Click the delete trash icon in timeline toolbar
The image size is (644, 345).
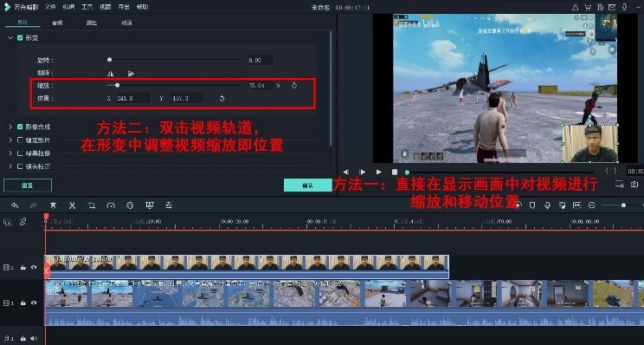pyautogui.click(x=53, y=205)
